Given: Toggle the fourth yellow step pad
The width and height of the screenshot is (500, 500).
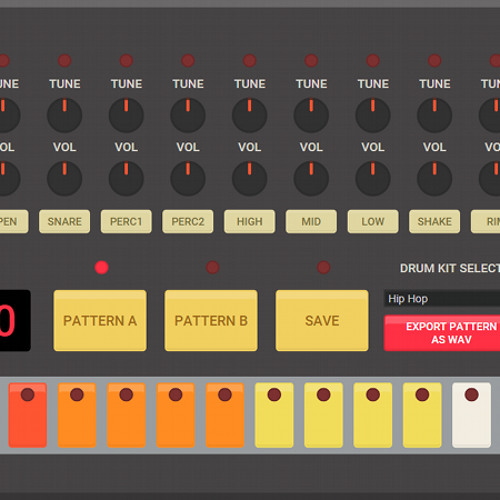Looking at the screenshot, I should coord(422,415).
